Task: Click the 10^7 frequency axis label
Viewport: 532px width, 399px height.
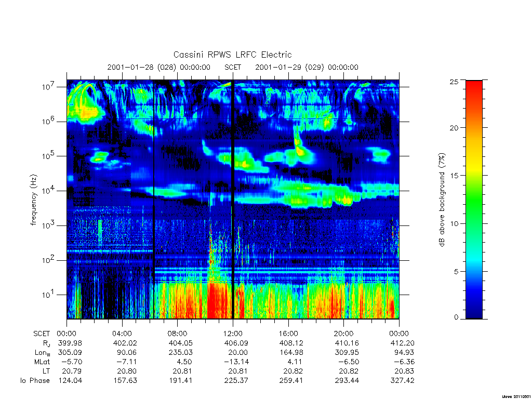Action: (x=49, y=87)
